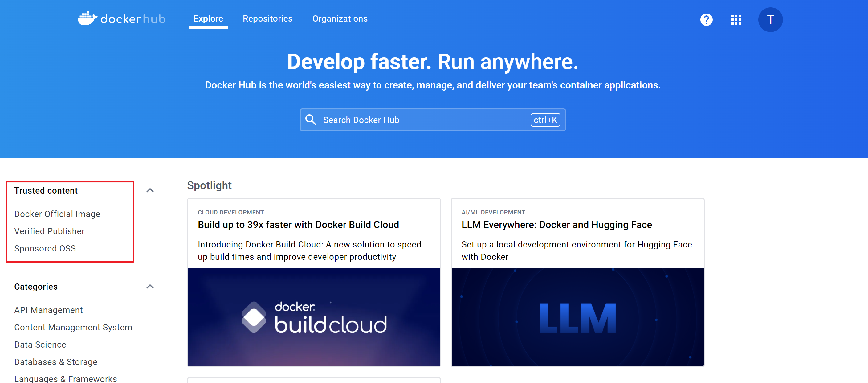Collapse the Categories section chevron
The height and width of the screenshot is (383, 868).
click(150, 287)
